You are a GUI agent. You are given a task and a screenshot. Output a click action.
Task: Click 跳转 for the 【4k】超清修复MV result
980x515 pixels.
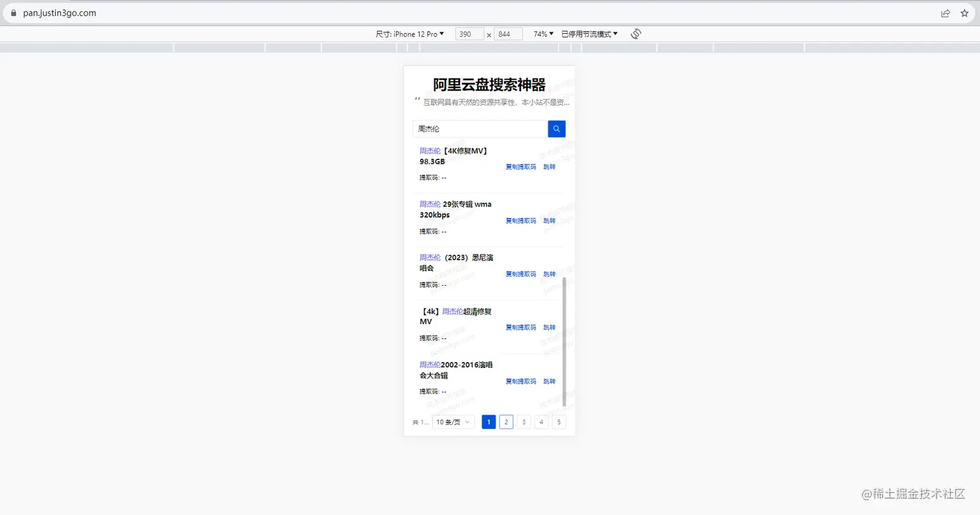pyautogui.click(x=549, y=328)
